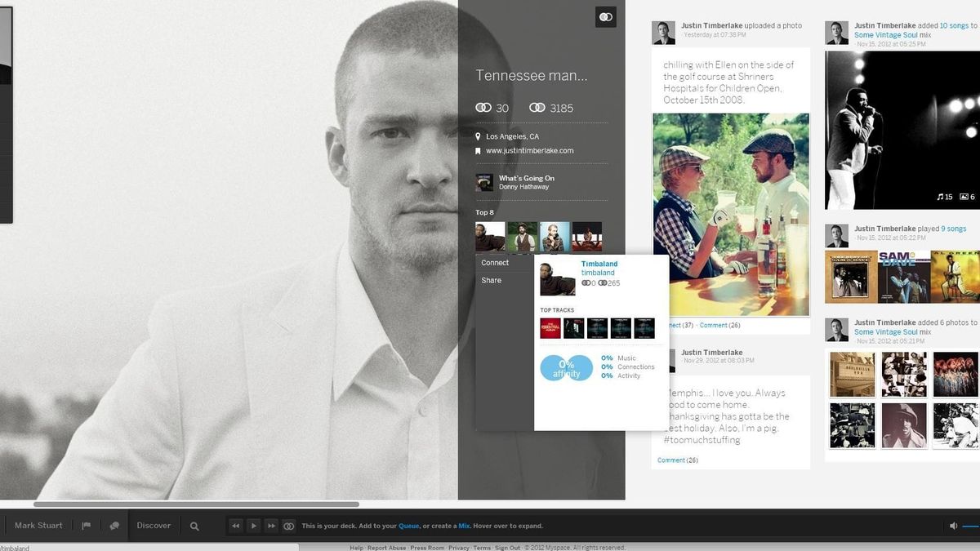Click Comment (26) under the golf photo
Image resolution: width=980 pixels, height=551 pixels.
tap(719, 325)
